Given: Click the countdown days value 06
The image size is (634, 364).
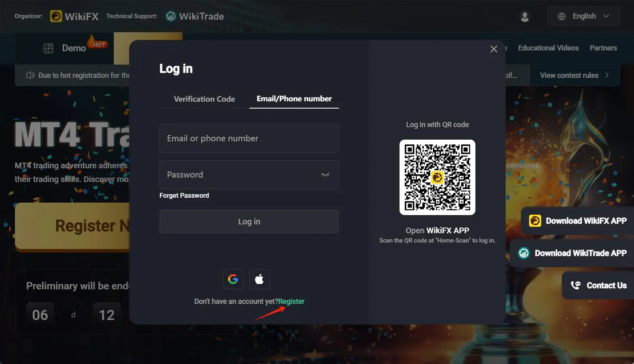Looking at the screenshot, I should (x=40, y=315).
